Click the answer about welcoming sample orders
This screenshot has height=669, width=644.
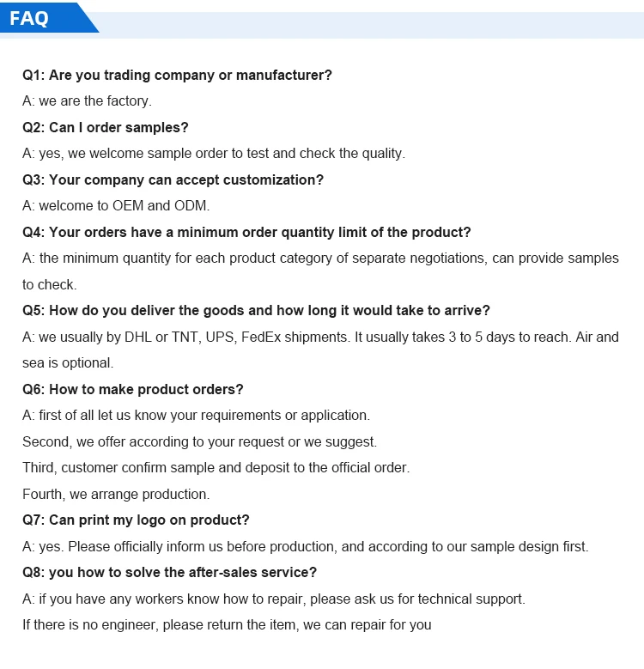coord(213,154)
